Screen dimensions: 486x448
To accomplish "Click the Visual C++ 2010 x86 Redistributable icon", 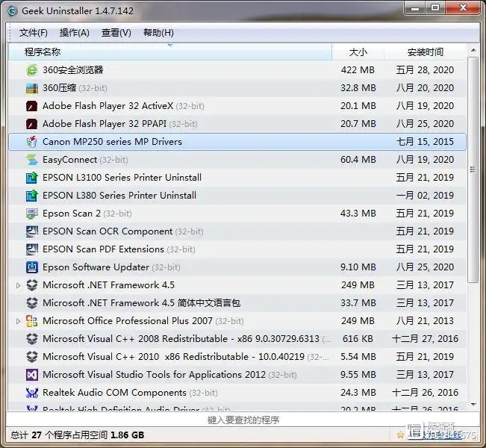I will coord(31,357).
